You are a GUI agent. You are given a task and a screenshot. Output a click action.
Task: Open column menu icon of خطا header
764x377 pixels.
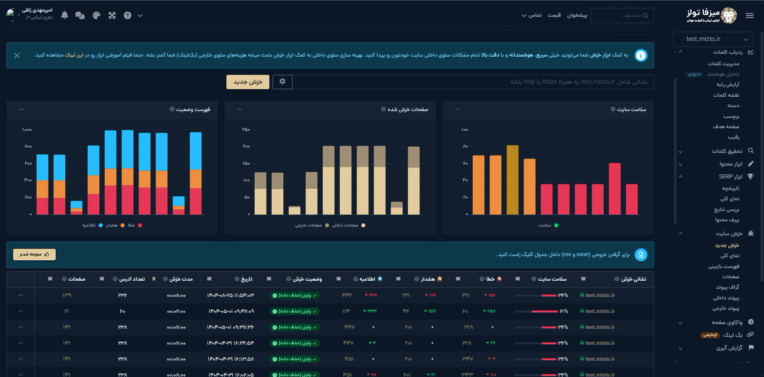pyautogui.click(x=458, y=279)
